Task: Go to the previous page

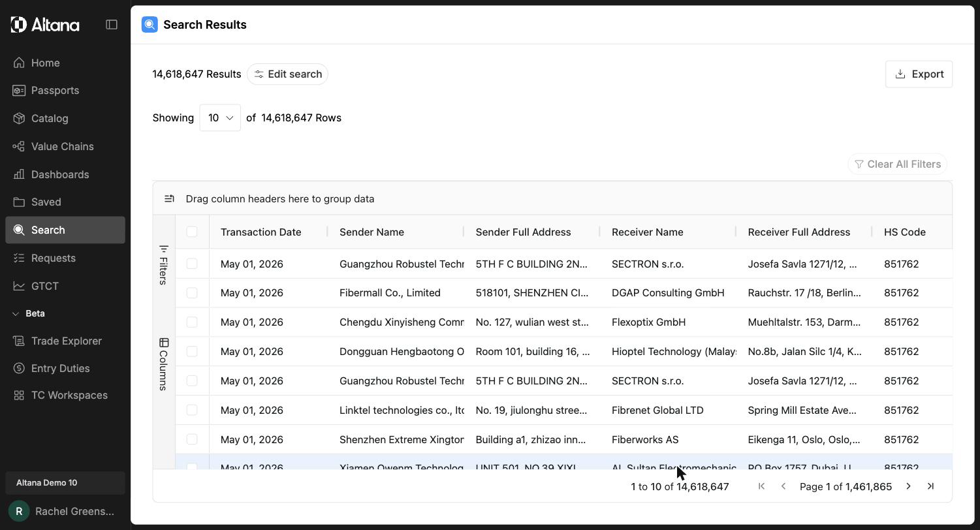Action: click(783, 486)
